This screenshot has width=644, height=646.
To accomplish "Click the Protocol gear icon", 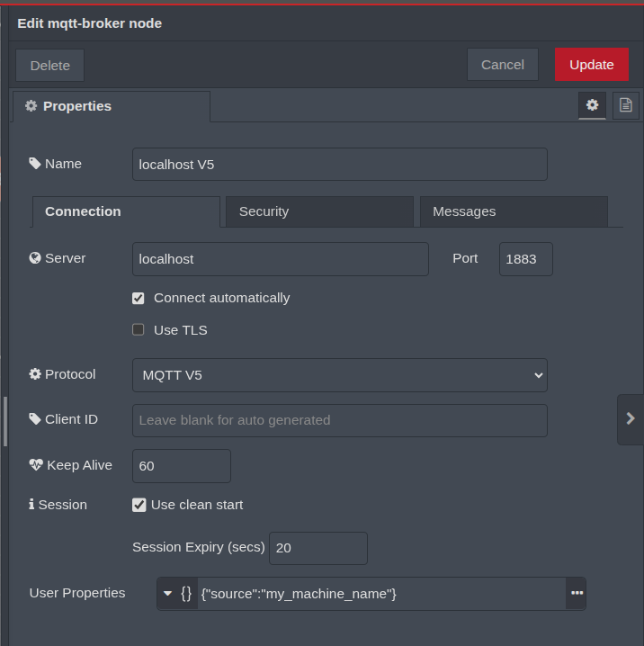I will (35, 374).
